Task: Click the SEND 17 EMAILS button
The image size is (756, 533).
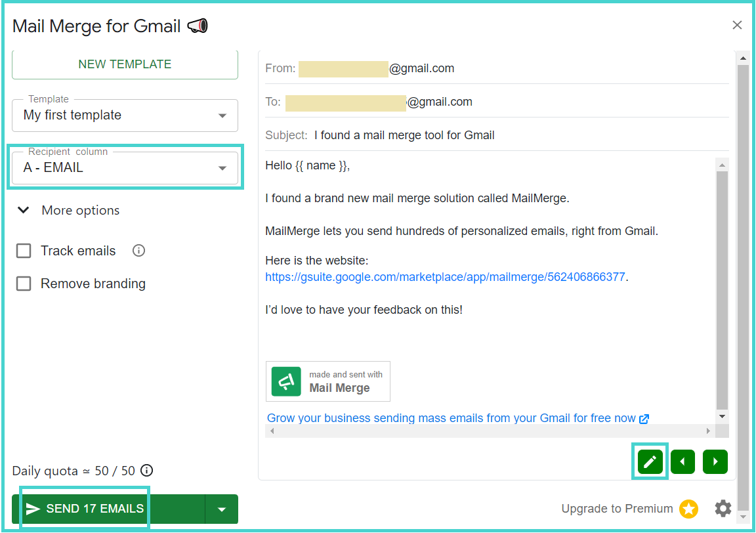Action: click(x=108, y=509)
